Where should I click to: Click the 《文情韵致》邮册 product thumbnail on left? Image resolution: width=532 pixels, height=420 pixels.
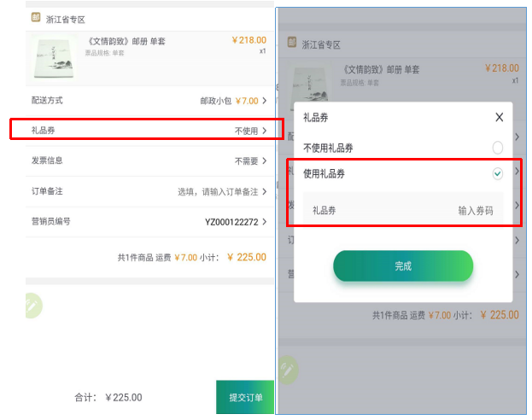click(x=53, y=59)
